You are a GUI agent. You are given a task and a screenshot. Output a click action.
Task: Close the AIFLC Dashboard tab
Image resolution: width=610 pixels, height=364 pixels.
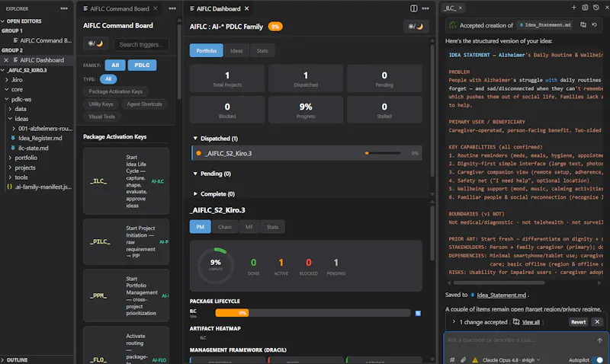[x=246, y=8]
